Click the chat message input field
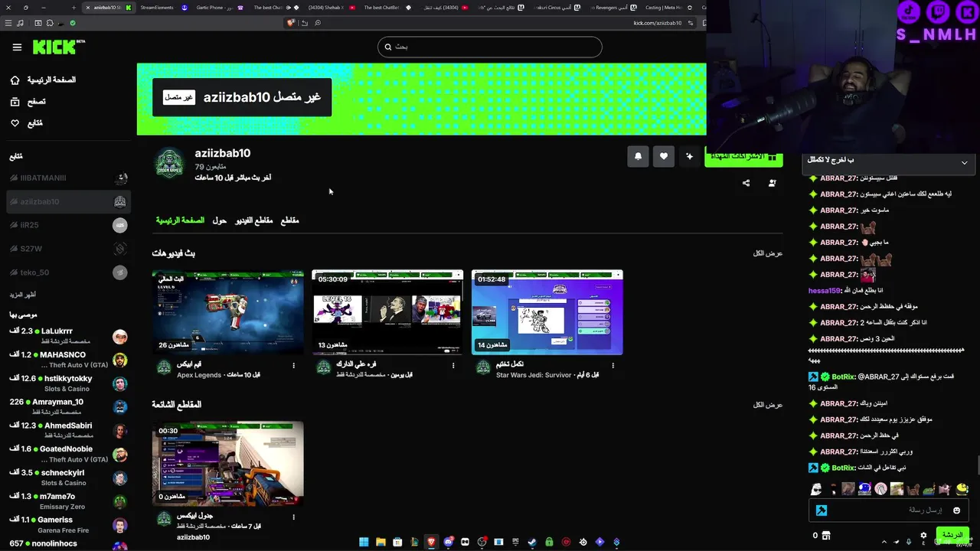Screen dimensions: 980x551 [888, 510]
